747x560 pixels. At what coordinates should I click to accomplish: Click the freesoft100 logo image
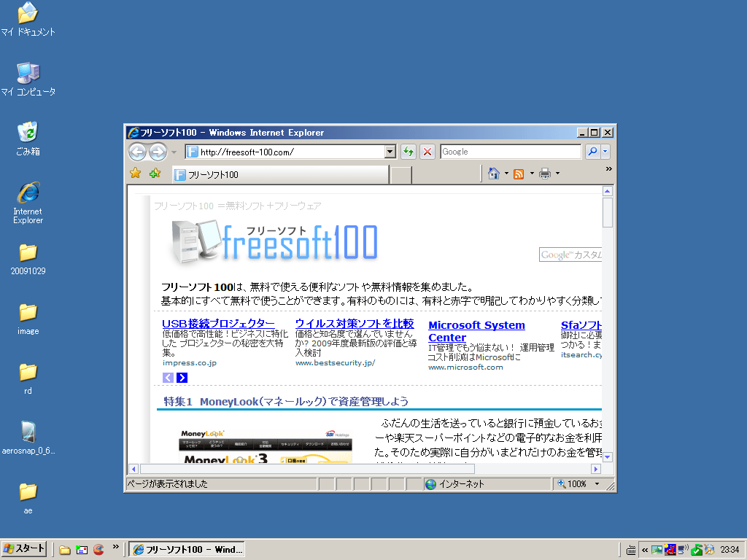[275, 241]
